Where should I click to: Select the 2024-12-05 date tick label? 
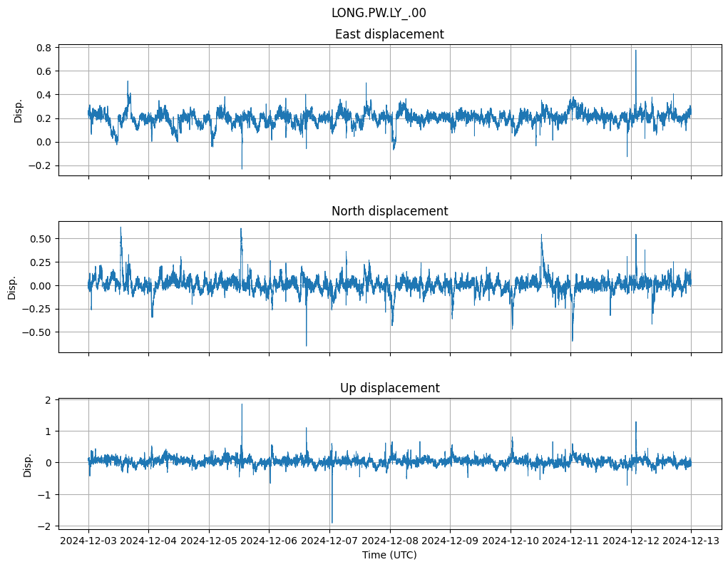click(x=209, y=541)
